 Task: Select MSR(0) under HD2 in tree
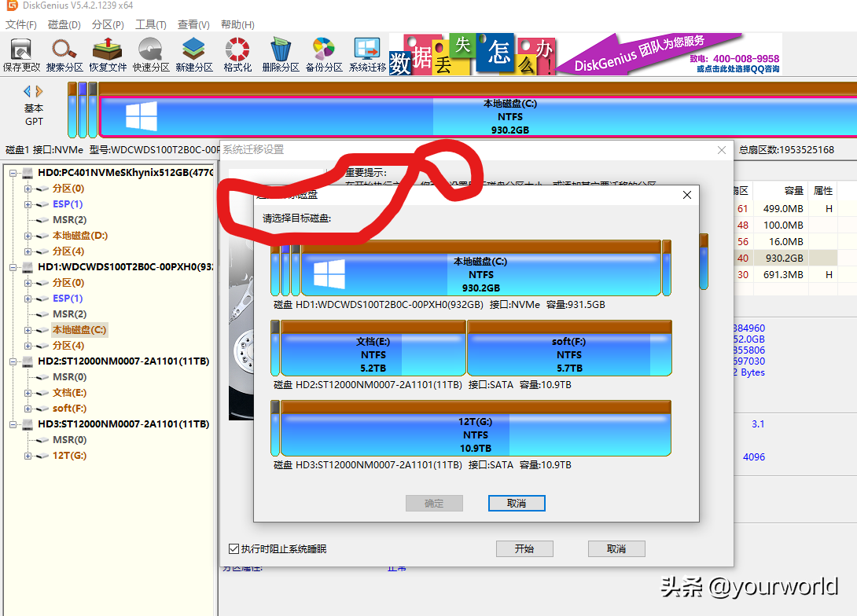[69, 377]
